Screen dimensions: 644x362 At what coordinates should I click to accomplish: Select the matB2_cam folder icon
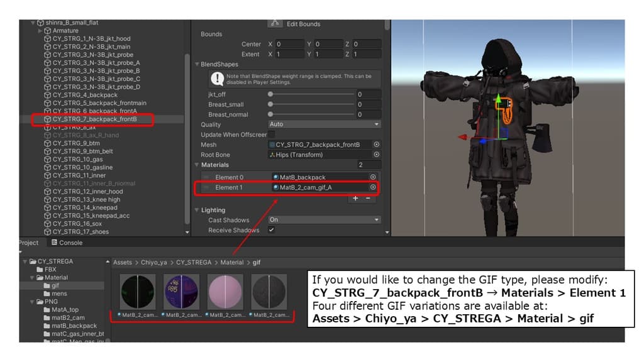pos(47,317)
